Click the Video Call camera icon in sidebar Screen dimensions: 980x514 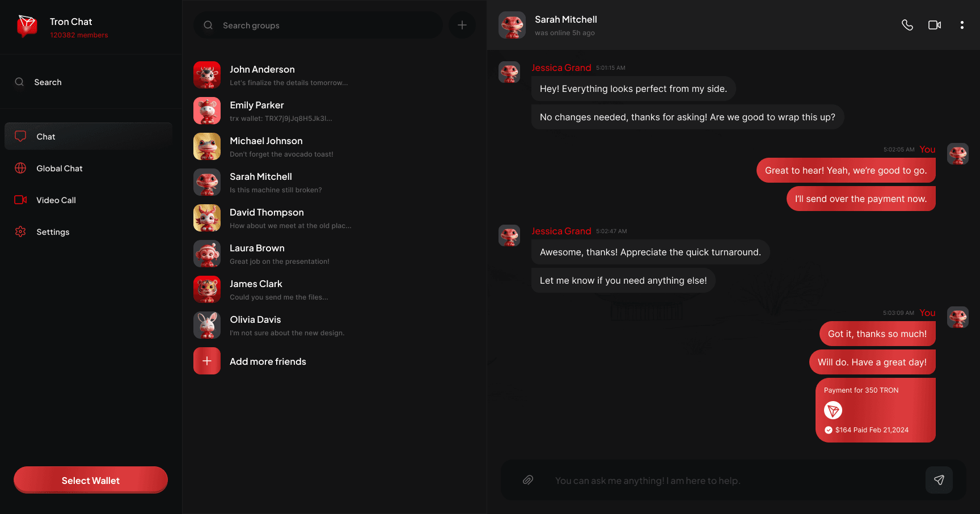coord(20,200)
